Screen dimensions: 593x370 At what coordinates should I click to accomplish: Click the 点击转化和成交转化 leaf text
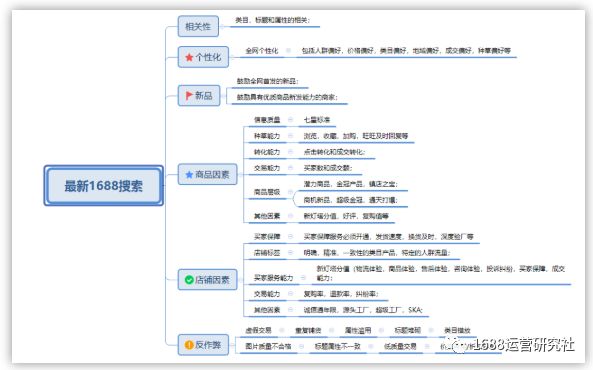tap(334, 152)
